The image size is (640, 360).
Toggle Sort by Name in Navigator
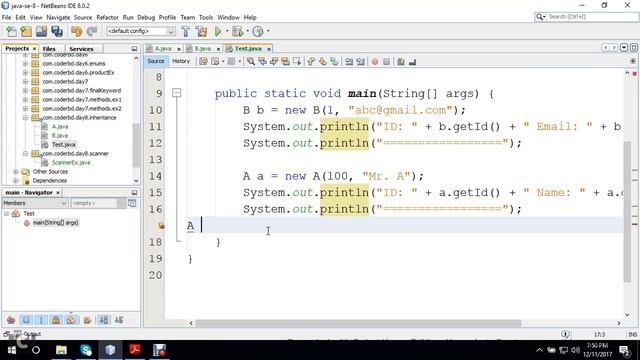coord(104,320)
